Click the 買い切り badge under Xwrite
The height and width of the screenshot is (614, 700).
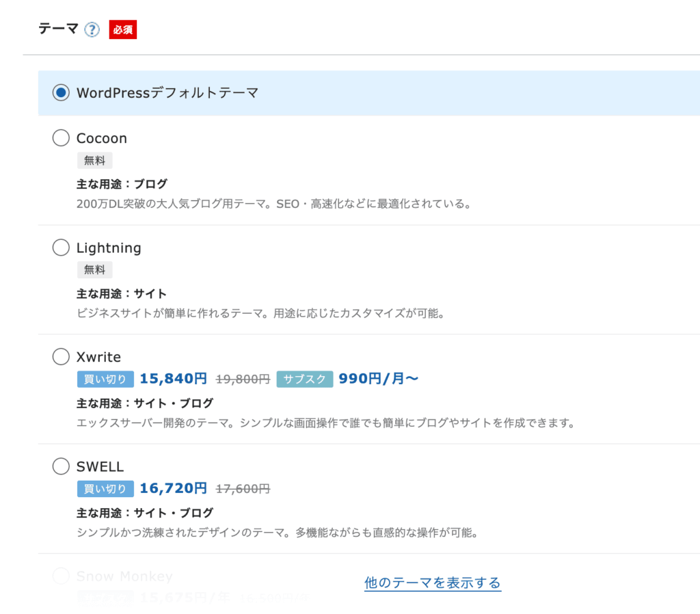pyautogui.click(x=105, y=379)
